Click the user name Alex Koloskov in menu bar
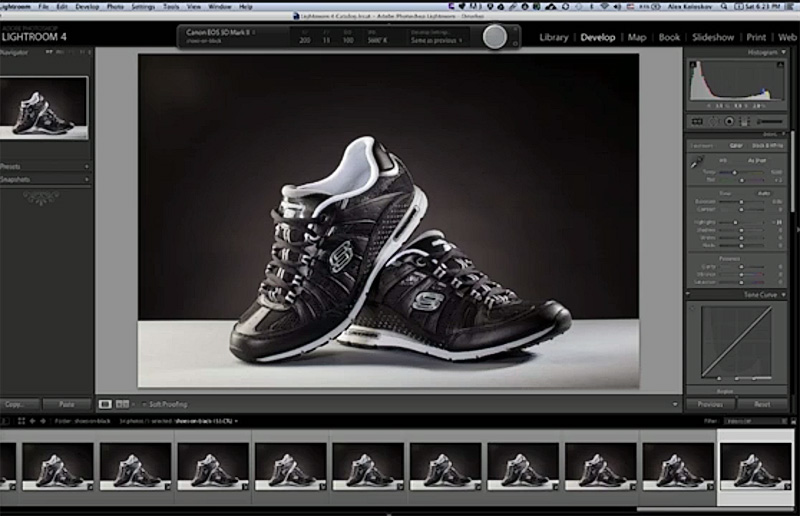The height and width of the screenshot is (516, 800). click(691, 7)
